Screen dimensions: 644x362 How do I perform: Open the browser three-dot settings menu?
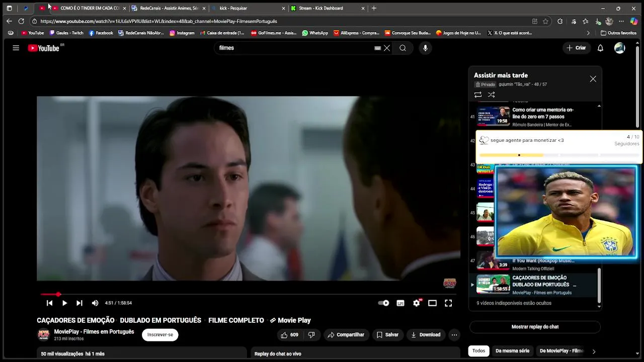click(621, 21)
